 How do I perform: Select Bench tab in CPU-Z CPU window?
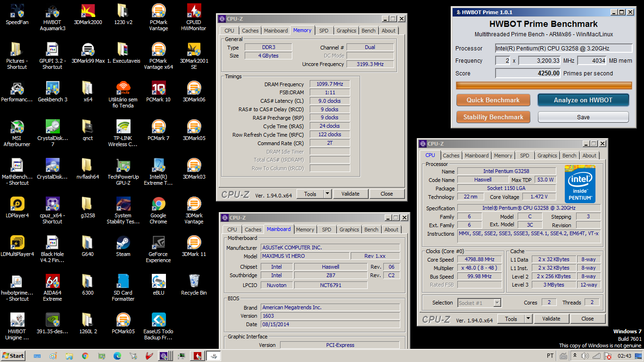pyautogui.click(x=570, y=156)
